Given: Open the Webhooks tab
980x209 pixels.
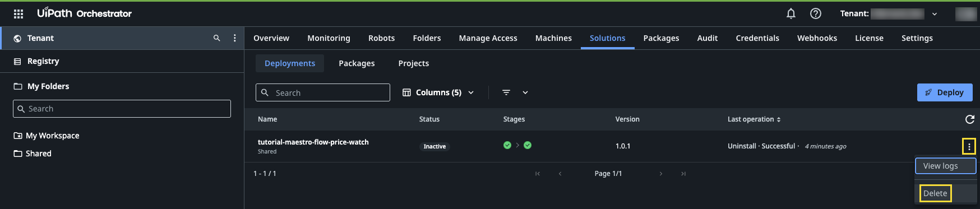Looking at the screenshot, I should 817,38.
